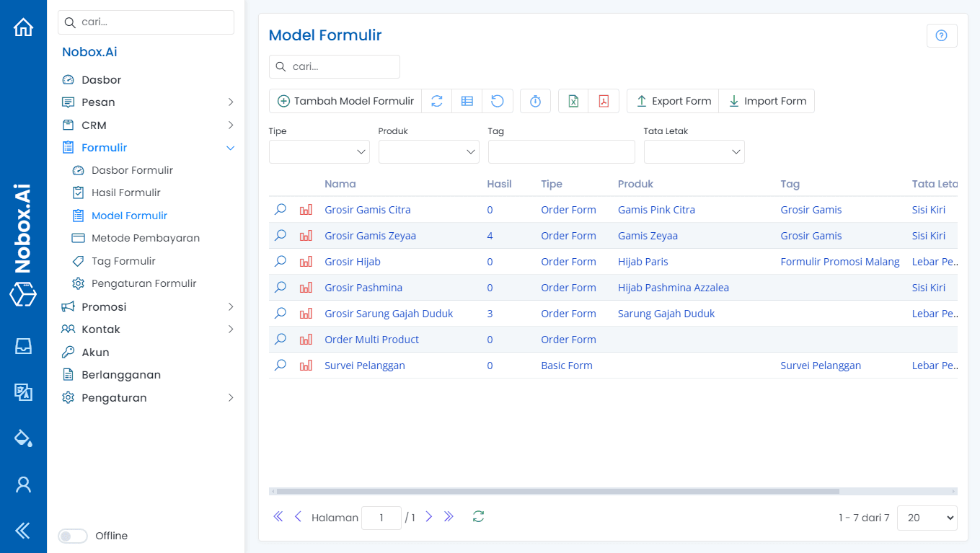Open the Tipe filter dropdown
Viewport: 980px width, 553px height.
(319, 151)
